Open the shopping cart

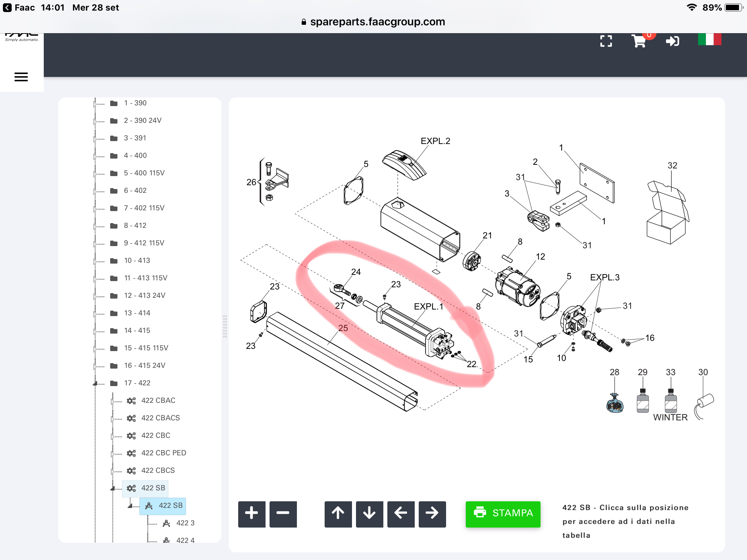639,41
